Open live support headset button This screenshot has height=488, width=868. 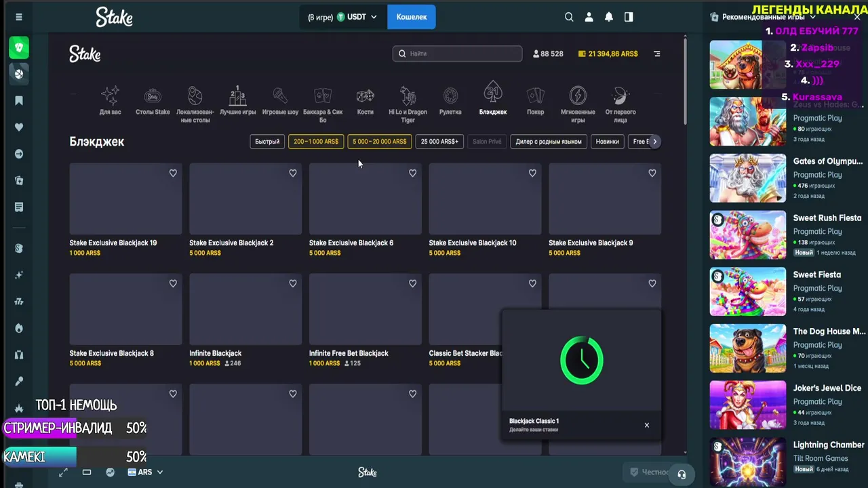click(682, 474)
